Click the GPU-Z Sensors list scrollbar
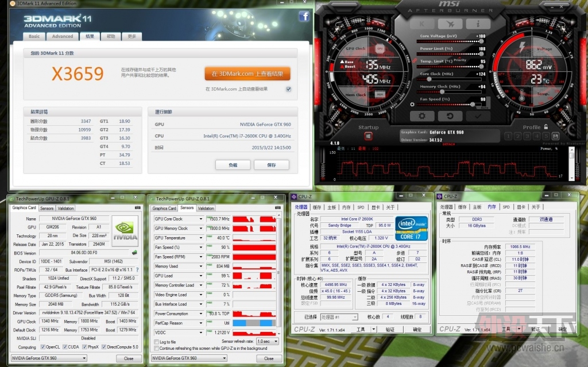This screenshot has height=367, width=588. (278, 274)
